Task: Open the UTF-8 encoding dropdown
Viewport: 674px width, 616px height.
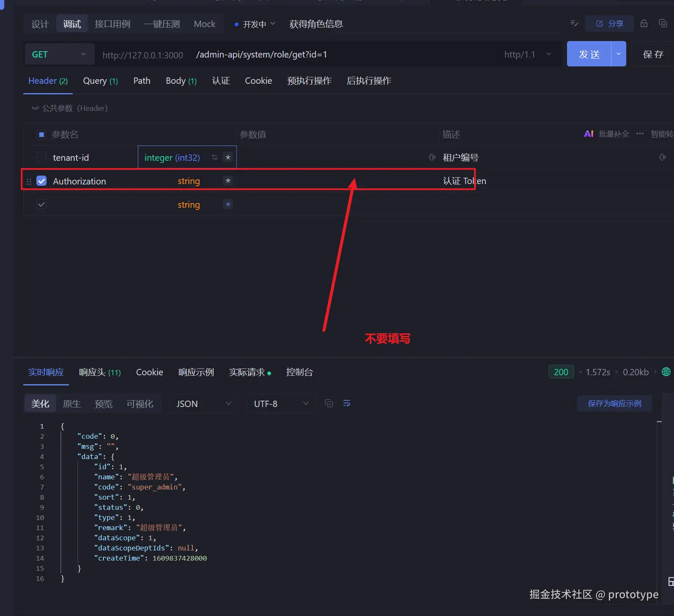Action: (x=281, y=404)
